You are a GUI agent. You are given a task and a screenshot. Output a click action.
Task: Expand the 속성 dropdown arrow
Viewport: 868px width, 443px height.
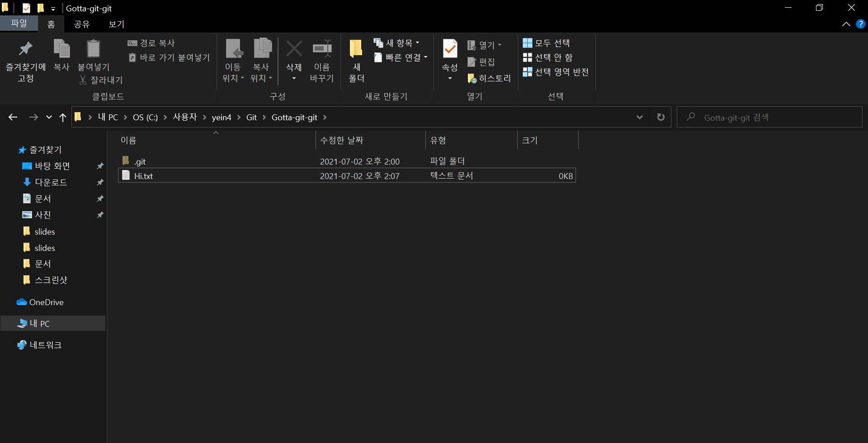(450, 79)
